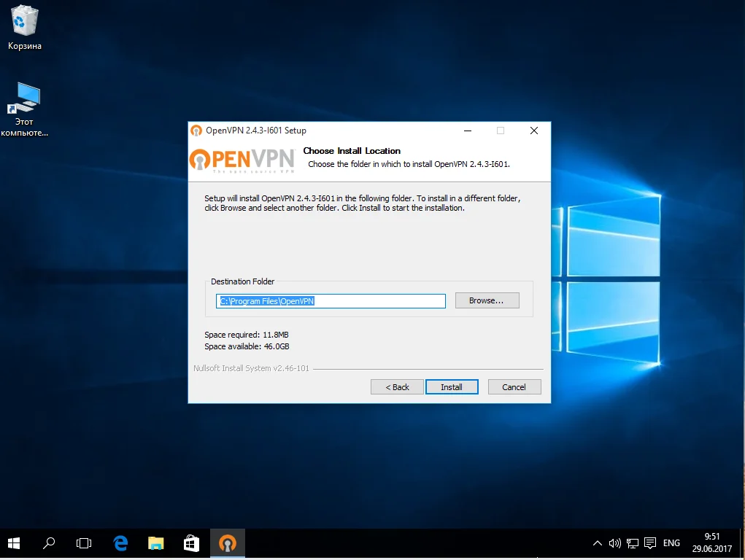Screen dimensions: 745x560
Task: Click the Show Desktop strip at taskbar end
Action: pyautogui.click(x=742, y=543)
